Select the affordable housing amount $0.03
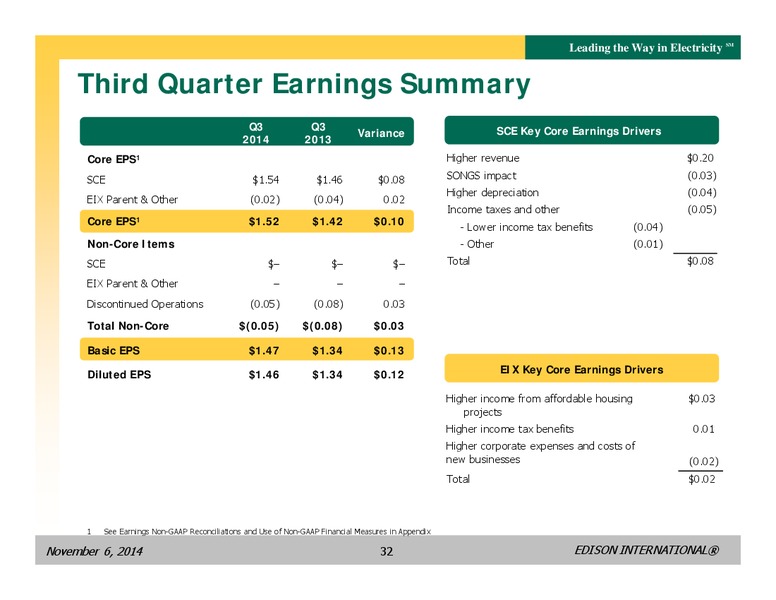Screen dimensions: 776x600 (x=702, y=399)
